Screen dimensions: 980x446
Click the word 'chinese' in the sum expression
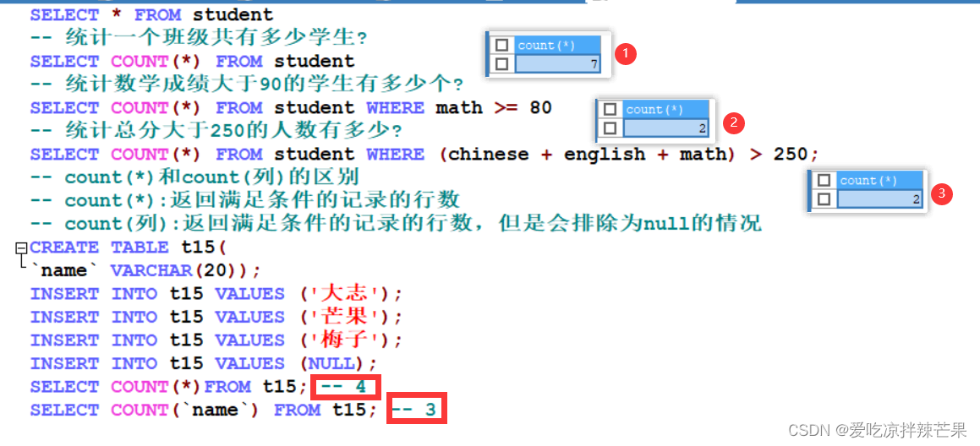click(x=489, y=155)
